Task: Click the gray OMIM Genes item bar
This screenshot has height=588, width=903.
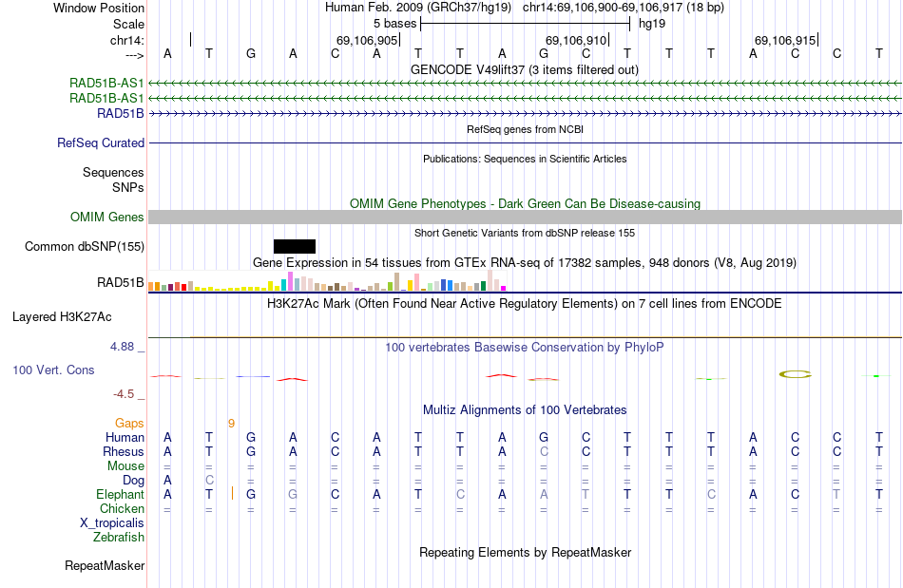Action: tap(525, 217)
